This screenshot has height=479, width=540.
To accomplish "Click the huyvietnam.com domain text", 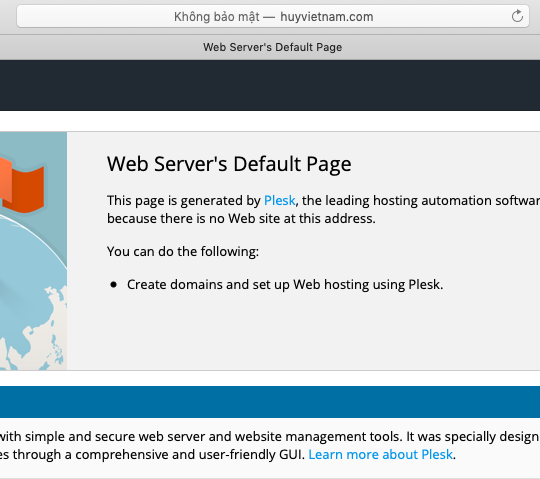I will [x=326, y=17].
